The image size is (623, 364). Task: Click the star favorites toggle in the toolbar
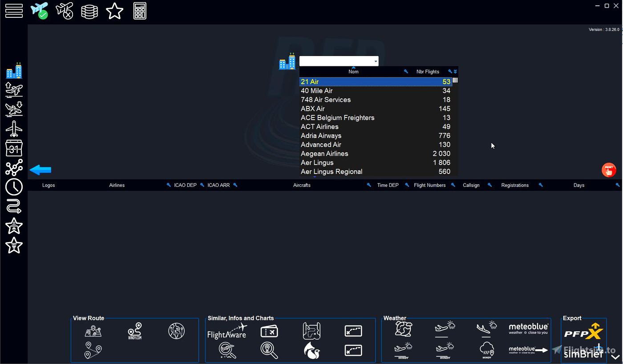(115, 11)
